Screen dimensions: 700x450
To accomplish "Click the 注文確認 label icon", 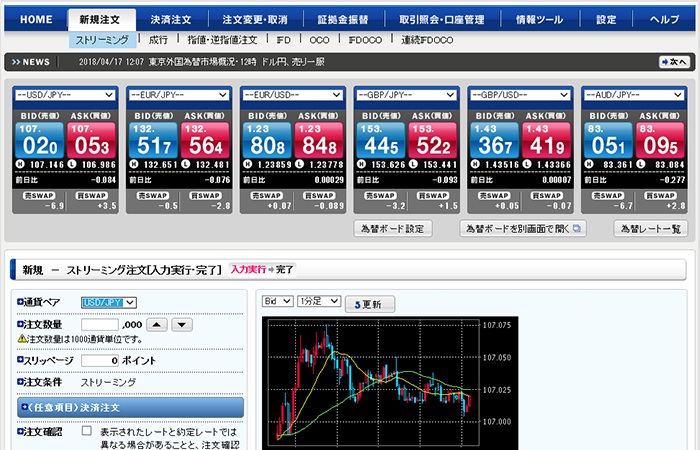I will (20, 431).
